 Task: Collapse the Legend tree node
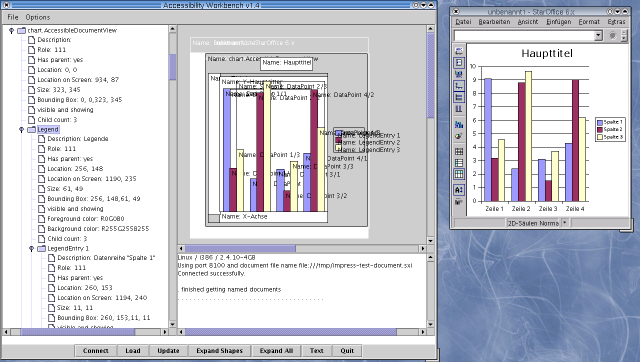coord(22,130)
